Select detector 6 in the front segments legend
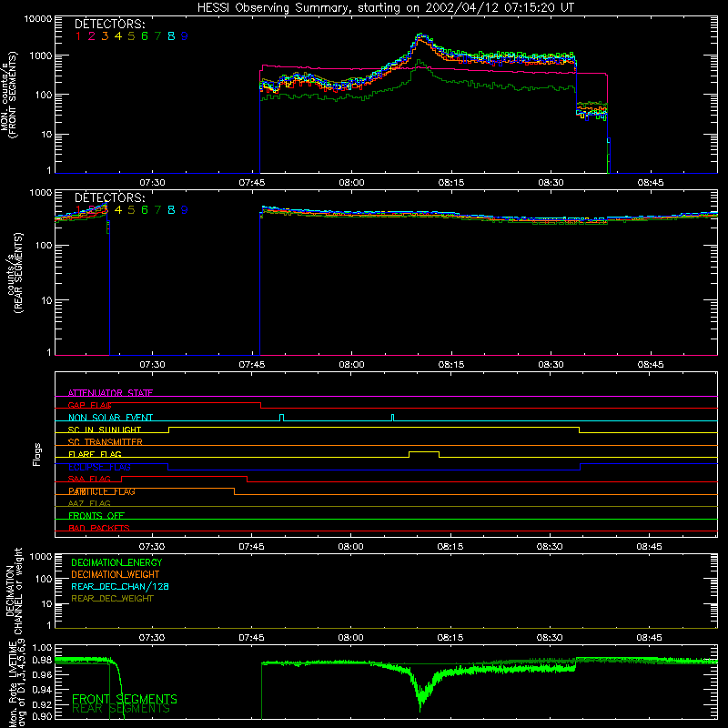This screenshot has height=728, width=728. (145, 36)
